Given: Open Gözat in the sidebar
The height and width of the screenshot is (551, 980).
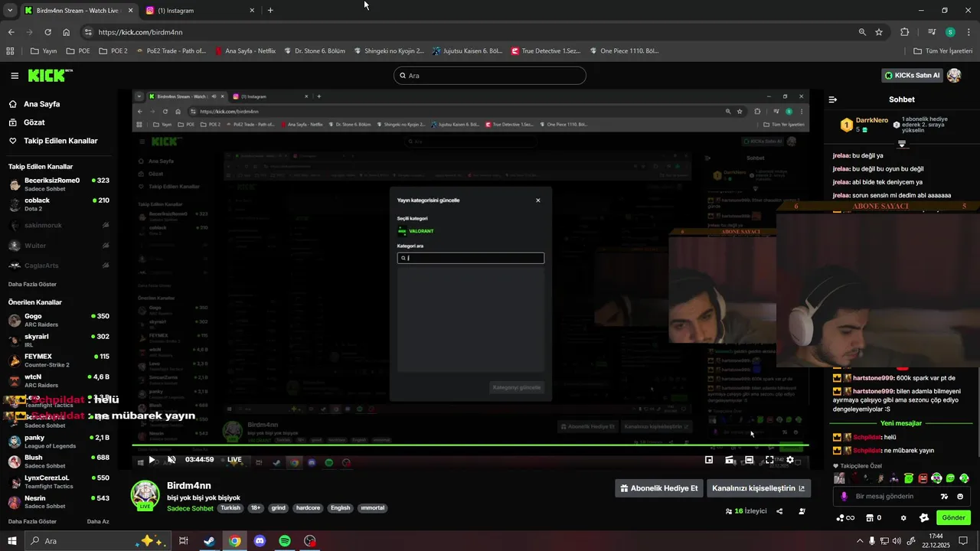Looking at the screenshot, I should 34,122.
